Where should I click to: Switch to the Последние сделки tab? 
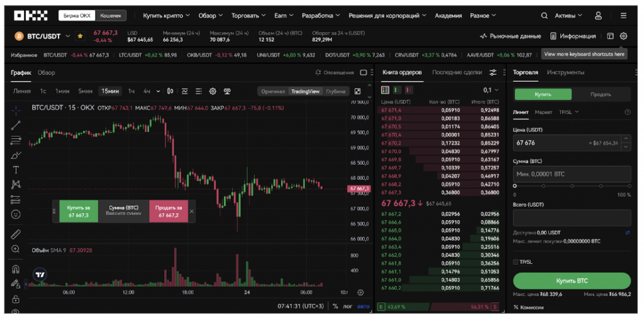click(457, 72)
